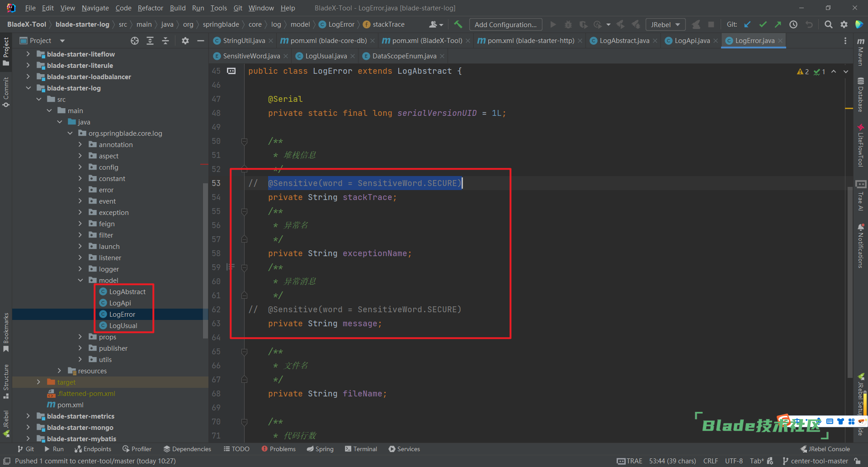The height and width of the screenshot is (467, 868).
Task: Click Add Configuration button
Action: click(x=505, y=24)
